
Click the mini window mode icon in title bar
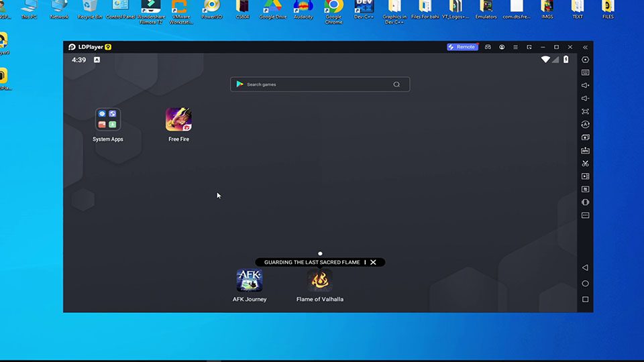click(x=529, y=47)
